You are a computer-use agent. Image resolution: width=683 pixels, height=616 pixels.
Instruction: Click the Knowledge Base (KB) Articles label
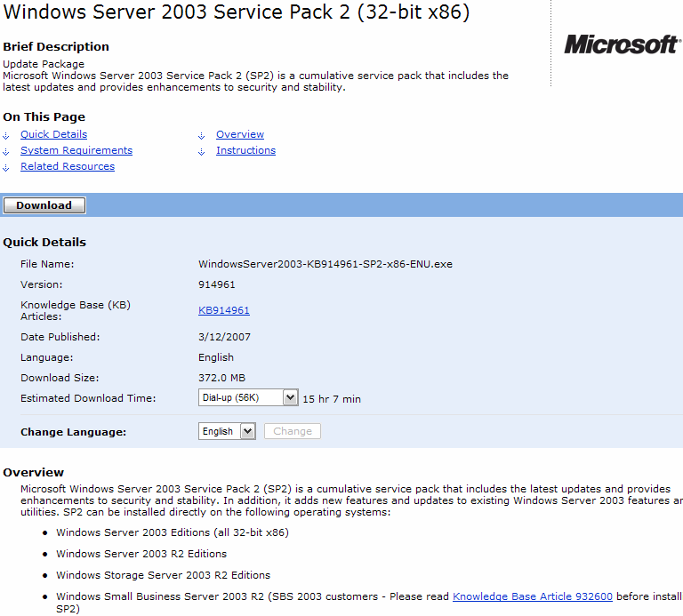click(x=76, y=311)
